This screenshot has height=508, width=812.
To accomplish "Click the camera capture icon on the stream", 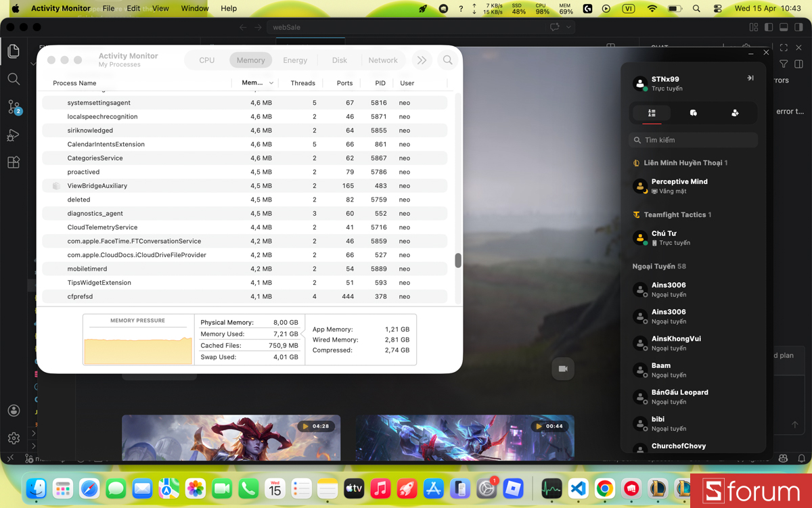I will coord(562,369).
